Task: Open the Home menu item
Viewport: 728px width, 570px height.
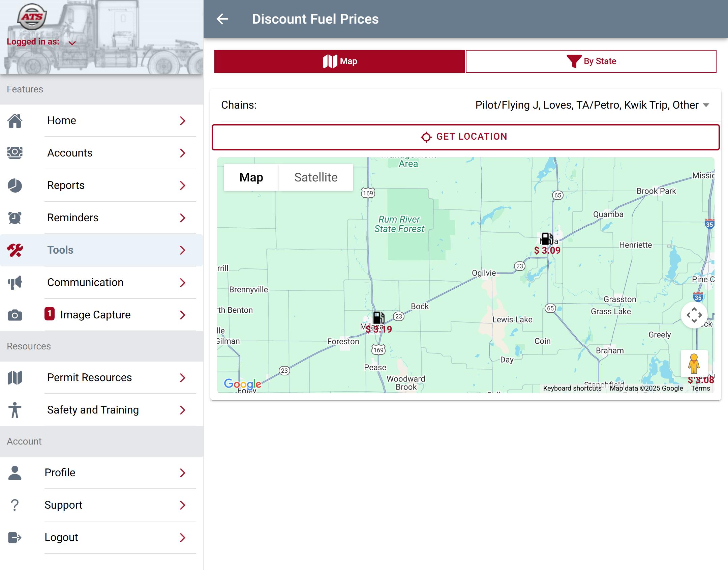Action: [x=101, y=120]
